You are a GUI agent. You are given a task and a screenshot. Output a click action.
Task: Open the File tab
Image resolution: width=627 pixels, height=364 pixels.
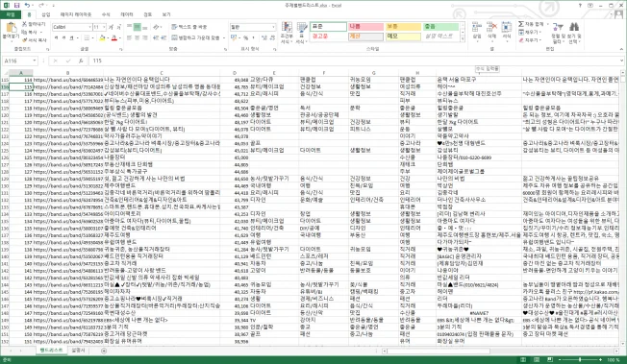[11, 14]
